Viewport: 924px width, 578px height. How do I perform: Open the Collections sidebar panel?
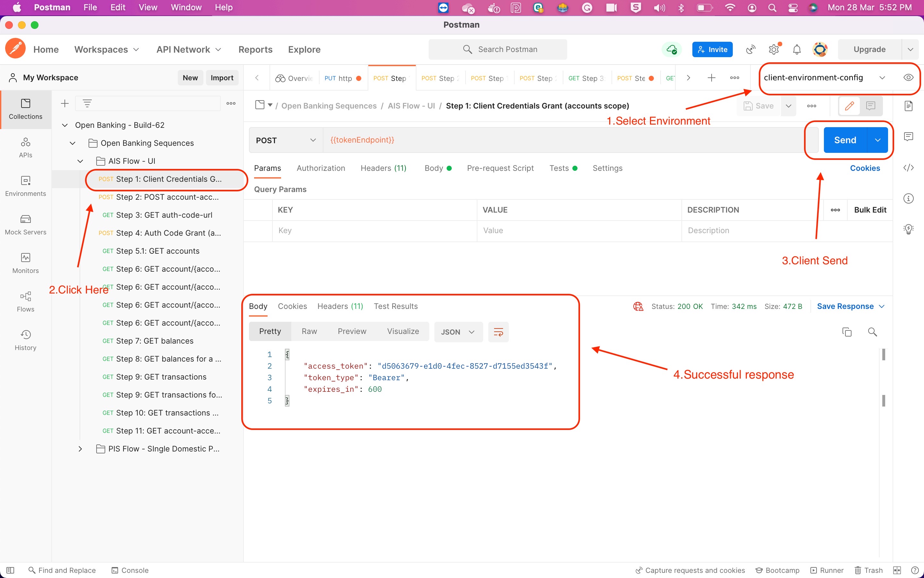tap(26, 109)
